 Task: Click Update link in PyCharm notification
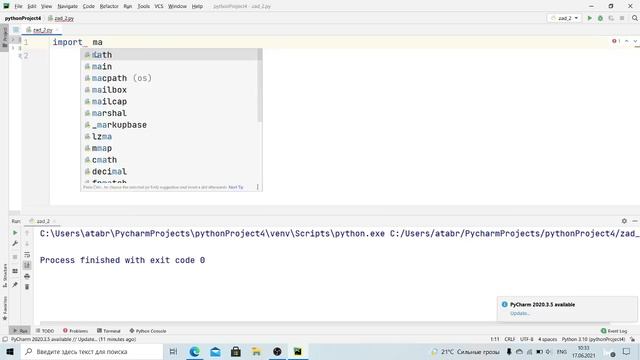point(520,313)
